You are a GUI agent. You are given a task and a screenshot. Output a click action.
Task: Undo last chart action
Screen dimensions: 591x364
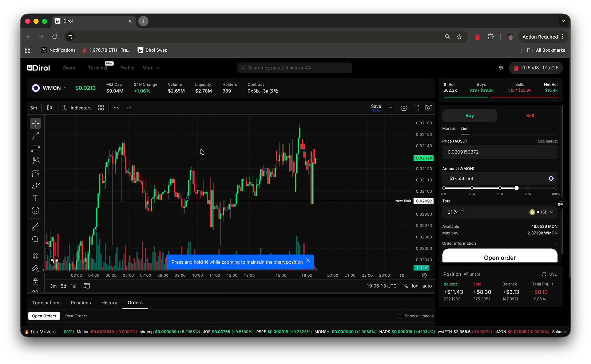coord(116,108)
